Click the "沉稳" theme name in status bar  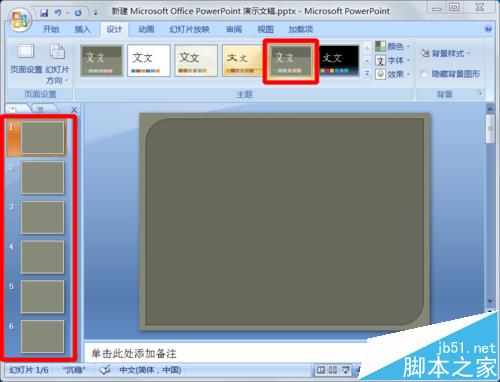[x=74, y=370]
